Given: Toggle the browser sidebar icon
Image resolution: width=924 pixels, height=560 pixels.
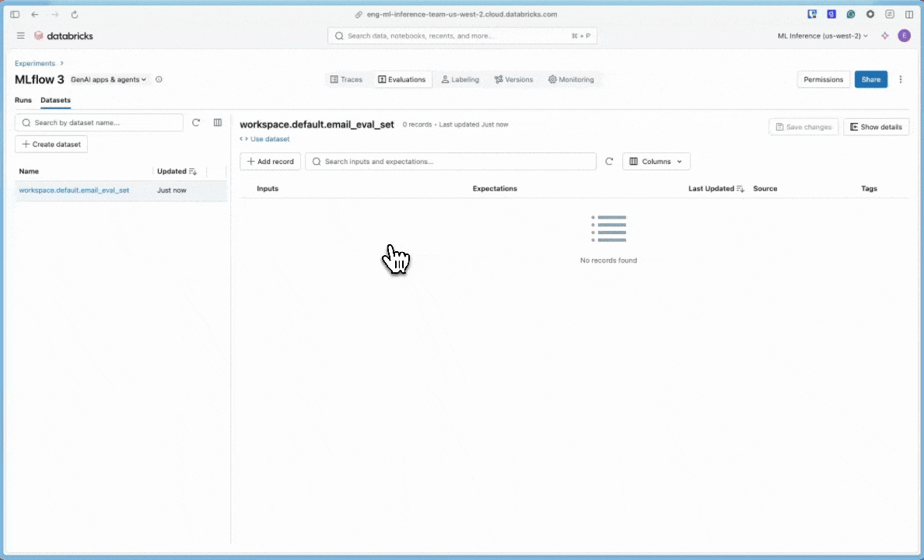Looking at the screenshot, I should coord(15,14).
